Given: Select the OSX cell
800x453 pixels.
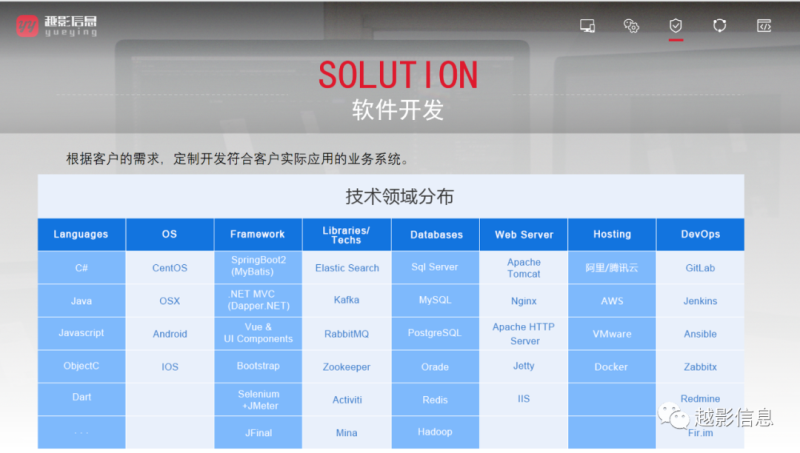Looking at the screenshot, I should [x=169, y=300].
